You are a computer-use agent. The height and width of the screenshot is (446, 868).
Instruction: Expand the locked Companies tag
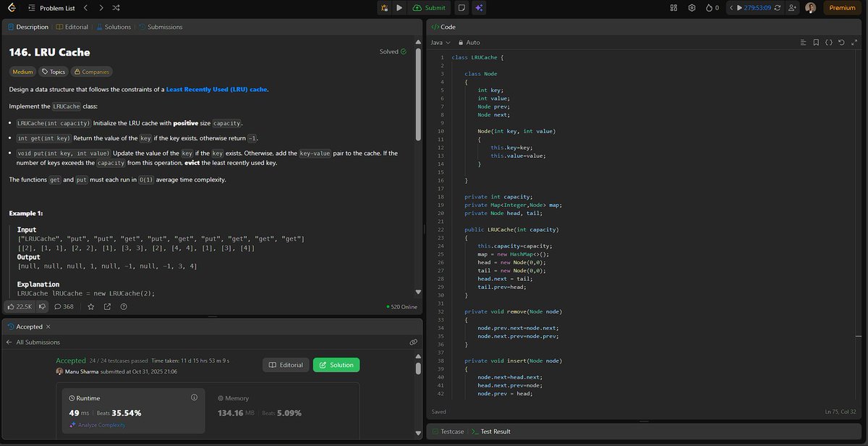click(92, 72)
